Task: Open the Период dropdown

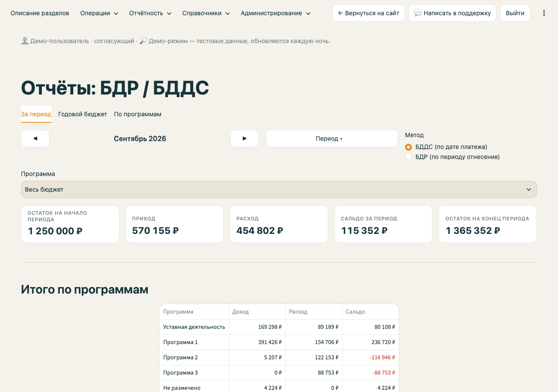Action: [x=332, y=139]
